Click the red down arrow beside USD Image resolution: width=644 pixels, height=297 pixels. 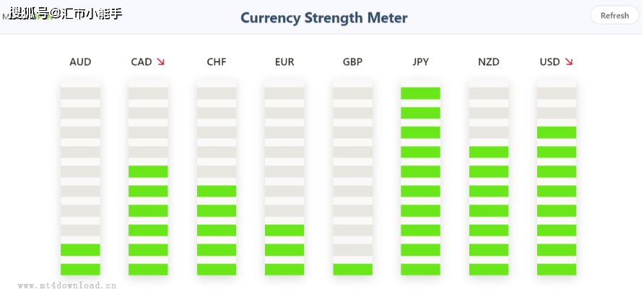point(569,62)
